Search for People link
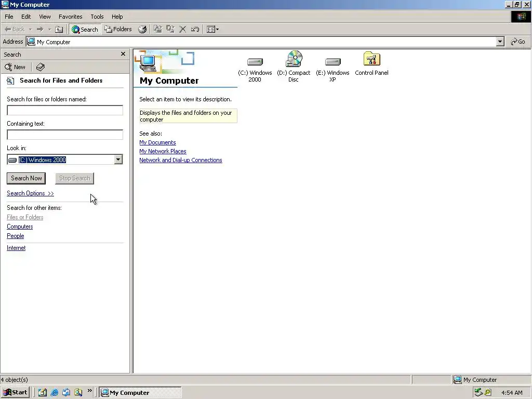This screenshot has height=399, width=532. [15, 236]
